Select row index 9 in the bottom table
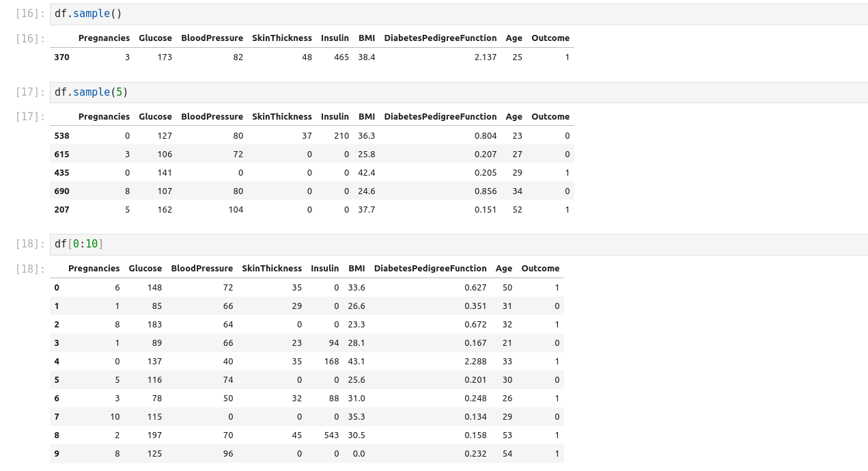Viewport: 868px width, 471px height. coord(57,454)
